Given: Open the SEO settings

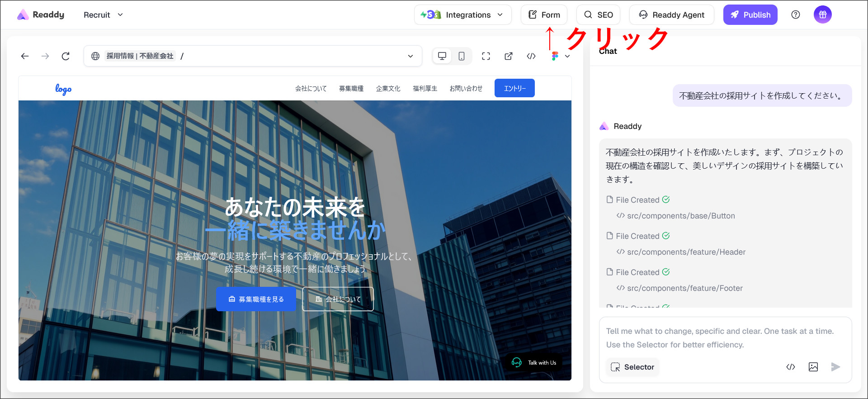Looking at the screenshot, I should click(598, 15).
